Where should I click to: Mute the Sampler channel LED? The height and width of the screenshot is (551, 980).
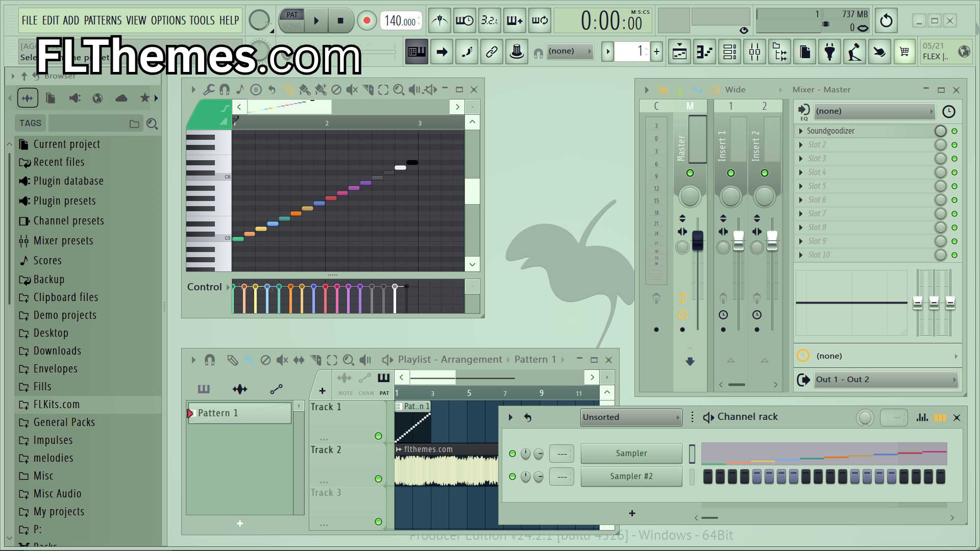point(512,453)
